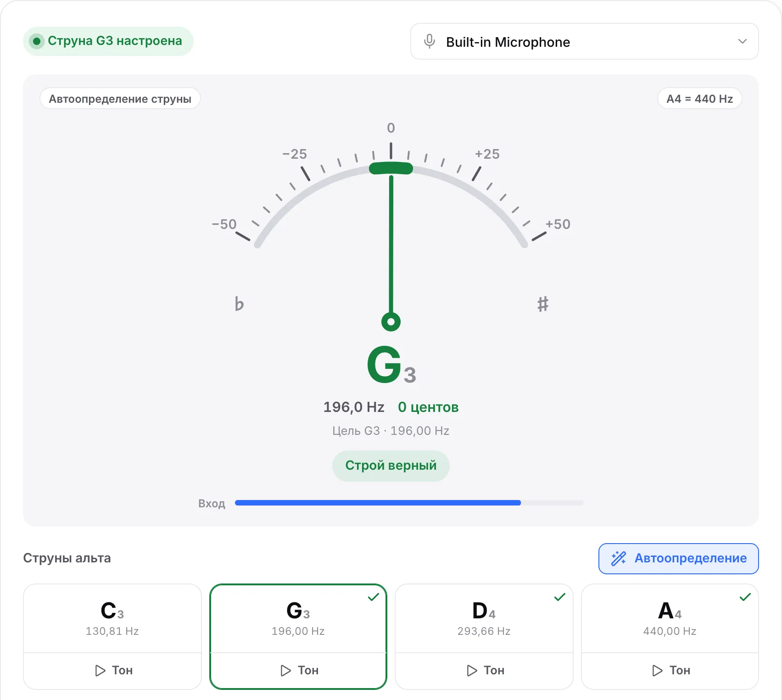Select the C3 130,81 Hz string card
Screen dimensions: 782x700
click(112, 618)
